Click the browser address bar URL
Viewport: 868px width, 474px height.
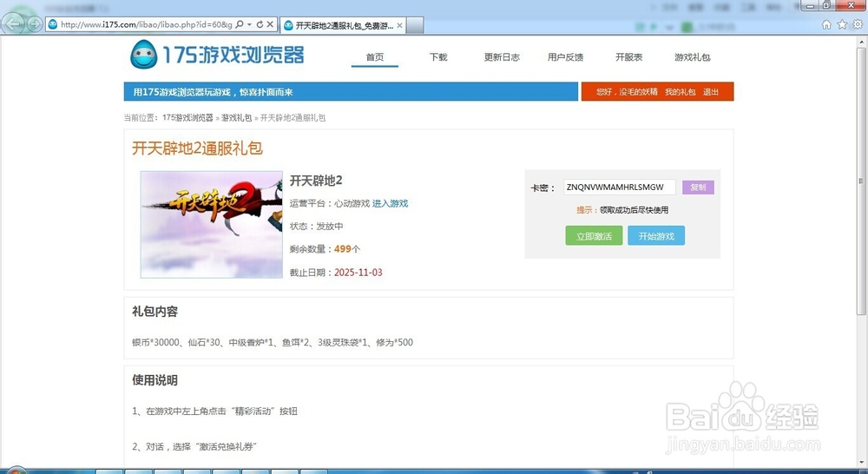tap(146, 24)
